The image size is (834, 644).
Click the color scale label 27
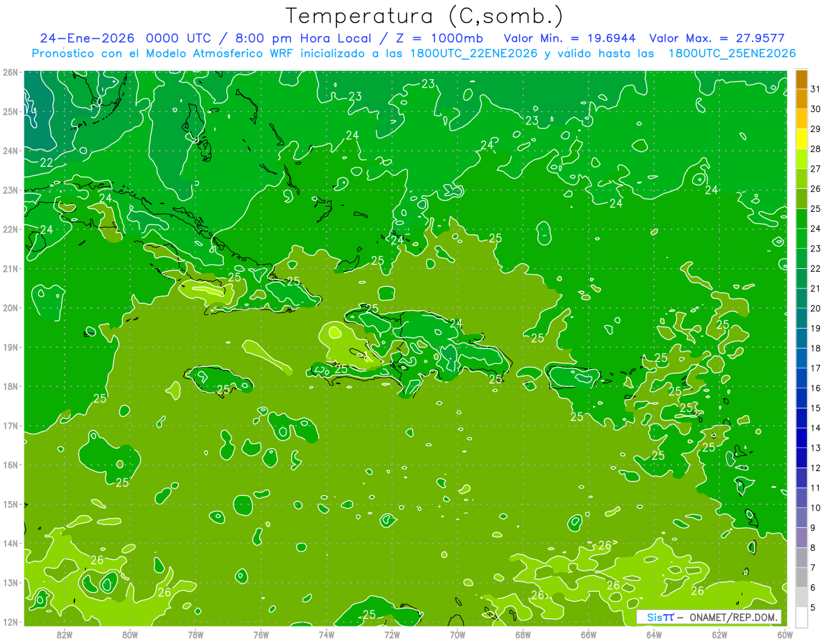point(815,169)
